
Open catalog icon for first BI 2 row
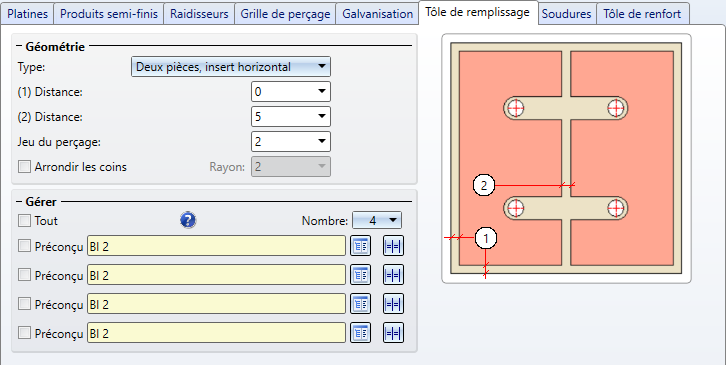(x=361, y=246)
